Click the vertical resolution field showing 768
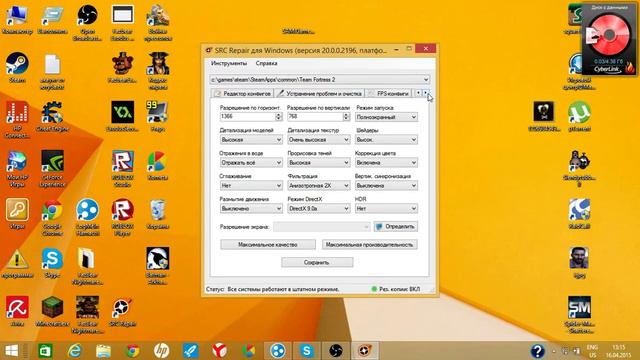The width and height of the screenshot is (640, 360). pos(315,117)
